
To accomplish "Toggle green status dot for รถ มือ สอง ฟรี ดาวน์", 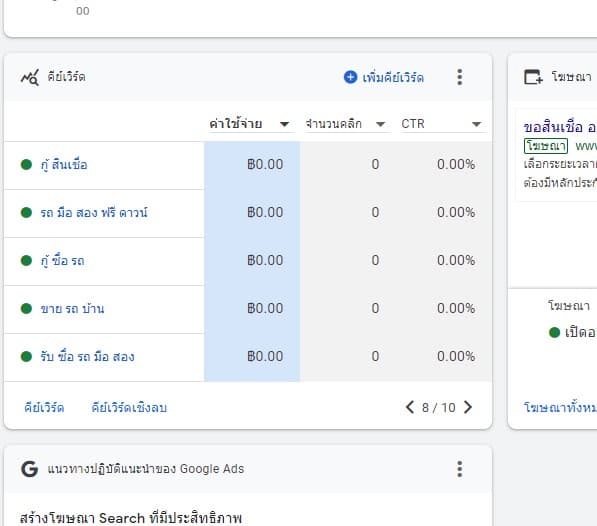I will [x=26, y=212].
